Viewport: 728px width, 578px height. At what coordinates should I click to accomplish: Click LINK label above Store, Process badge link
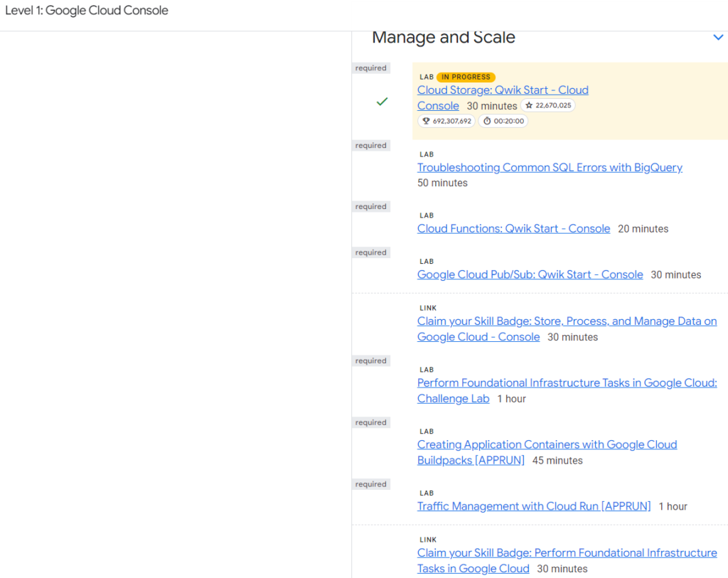coord(428,308)
